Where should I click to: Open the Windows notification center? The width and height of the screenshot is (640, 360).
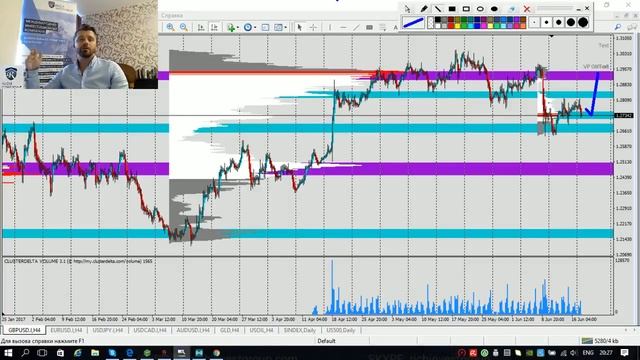tap(624, 353)
